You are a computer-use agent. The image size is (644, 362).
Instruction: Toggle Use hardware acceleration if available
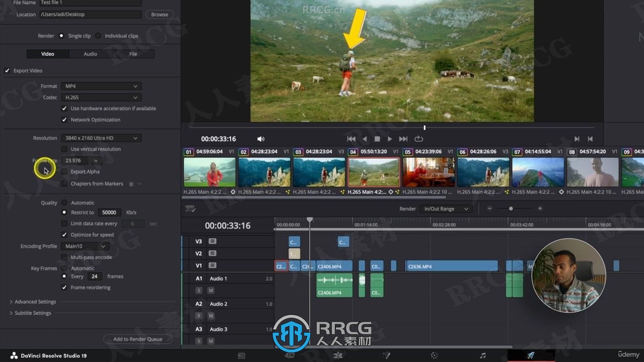pos(64,109)
